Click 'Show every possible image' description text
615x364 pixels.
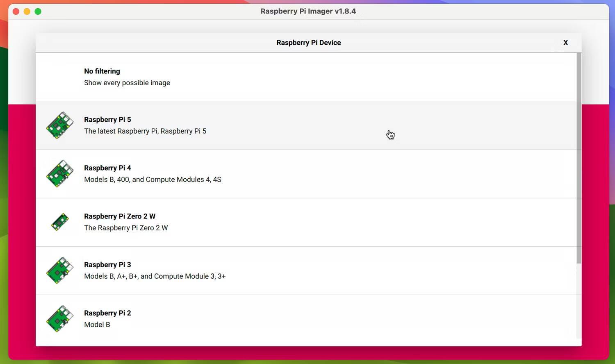pos(127,82)
